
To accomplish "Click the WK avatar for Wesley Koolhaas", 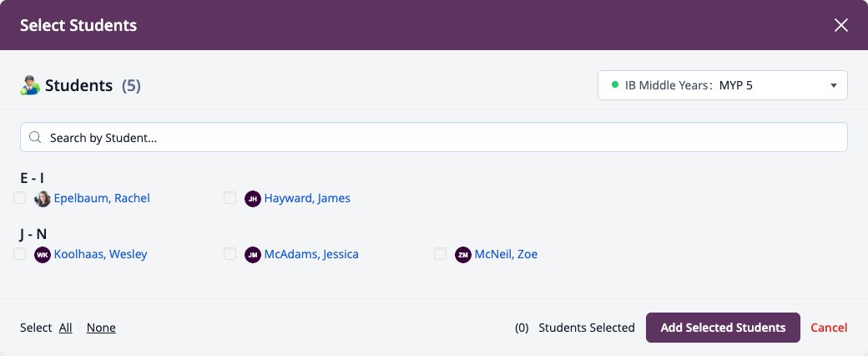I will click(43, 255).
